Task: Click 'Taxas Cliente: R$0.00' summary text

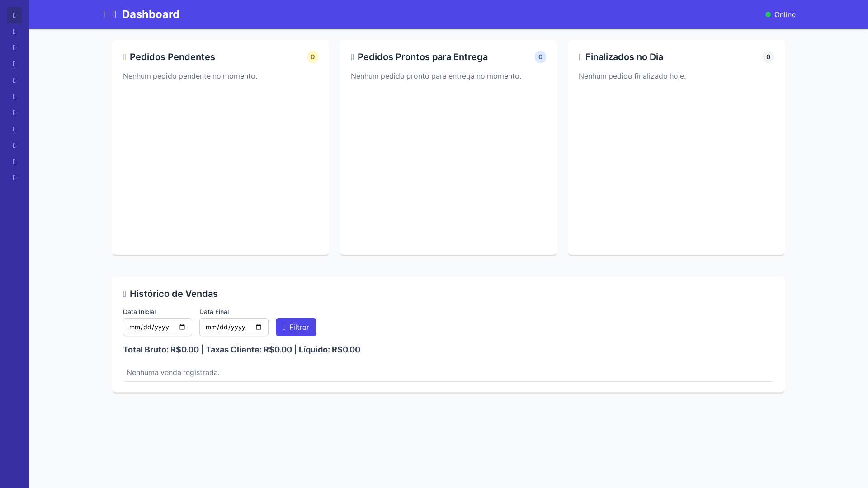Action: [x=249, y=350]
